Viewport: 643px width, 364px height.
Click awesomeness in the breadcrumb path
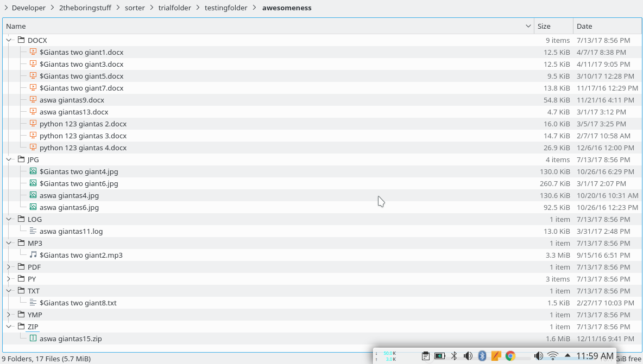tap(287, 8)
